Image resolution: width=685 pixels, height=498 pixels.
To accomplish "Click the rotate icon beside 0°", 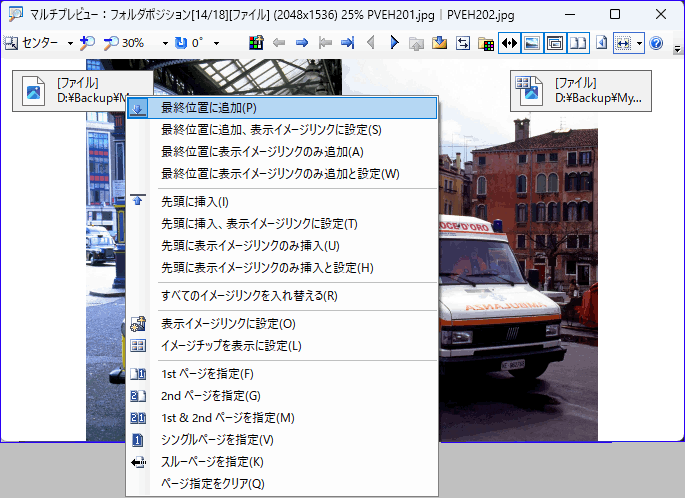I will 180,43.
